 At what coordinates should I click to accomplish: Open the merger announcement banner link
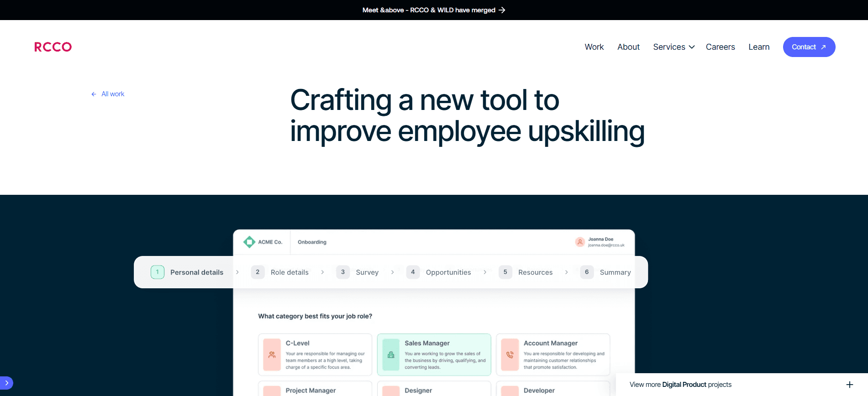[434, 10]
